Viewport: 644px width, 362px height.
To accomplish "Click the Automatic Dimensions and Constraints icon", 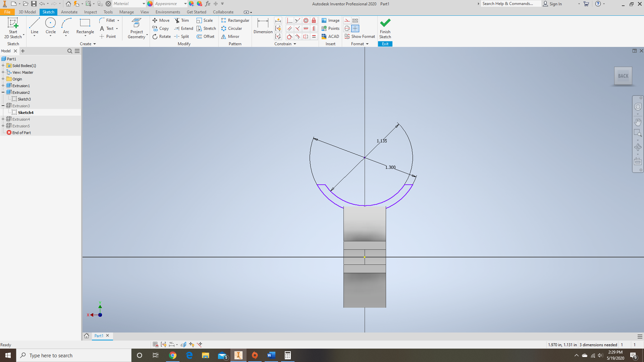I will pos(278,20).
